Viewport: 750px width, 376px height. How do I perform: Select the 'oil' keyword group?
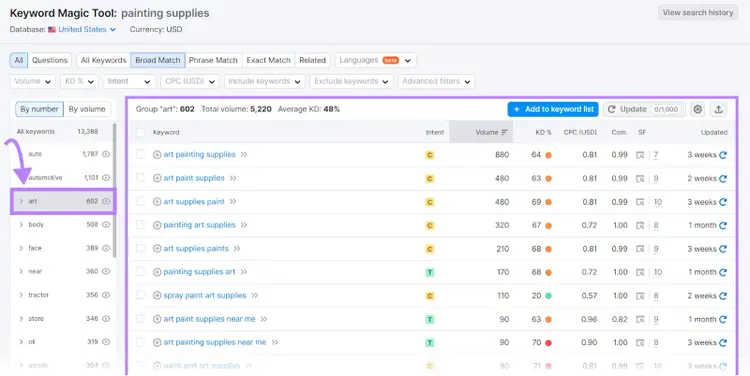[63, 342]
